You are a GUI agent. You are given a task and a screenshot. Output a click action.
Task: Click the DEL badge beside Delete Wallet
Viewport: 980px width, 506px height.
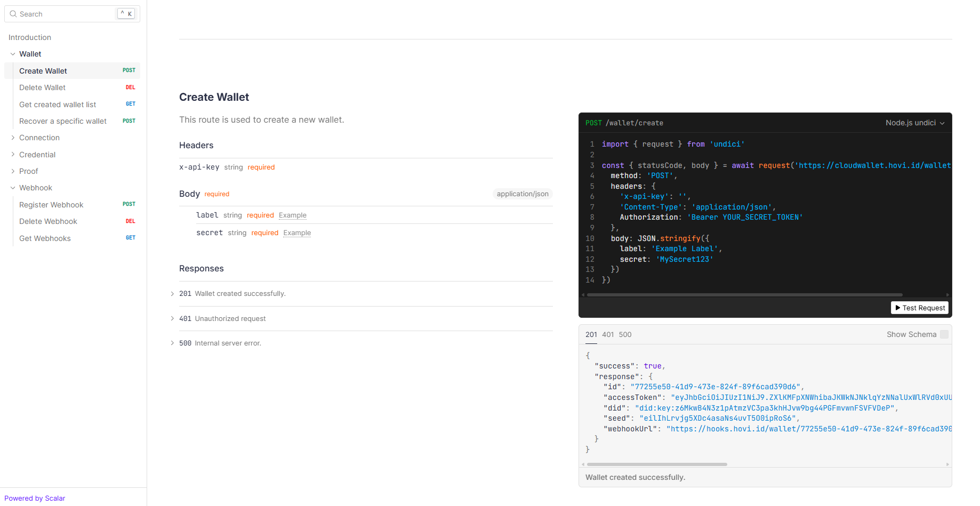(130, 87)
